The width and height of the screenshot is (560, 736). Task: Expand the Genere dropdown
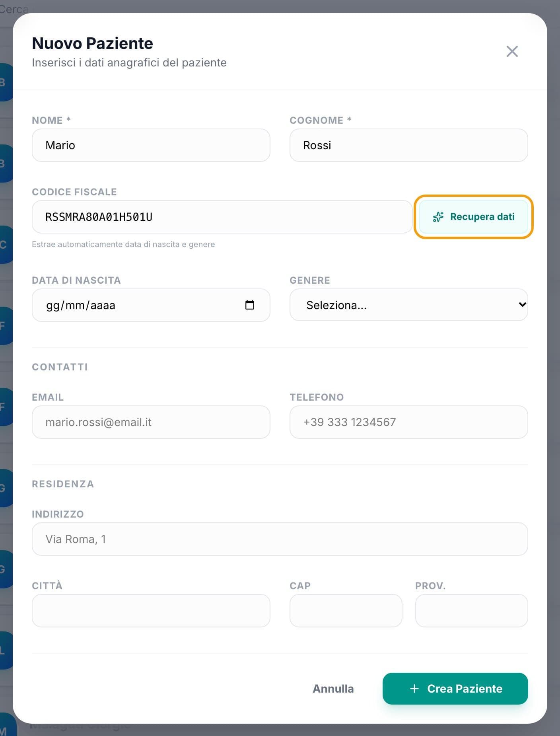[408, 305]
